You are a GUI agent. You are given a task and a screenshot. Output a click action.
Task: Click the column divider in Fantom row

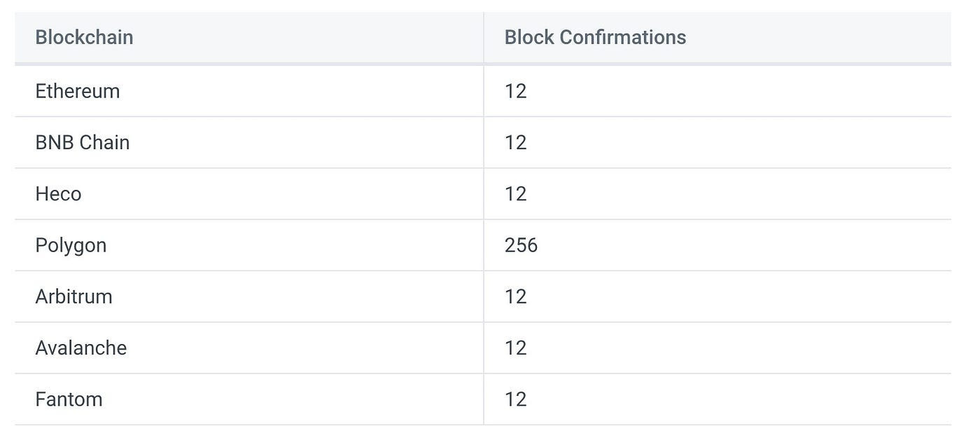(x=484, y=399)
